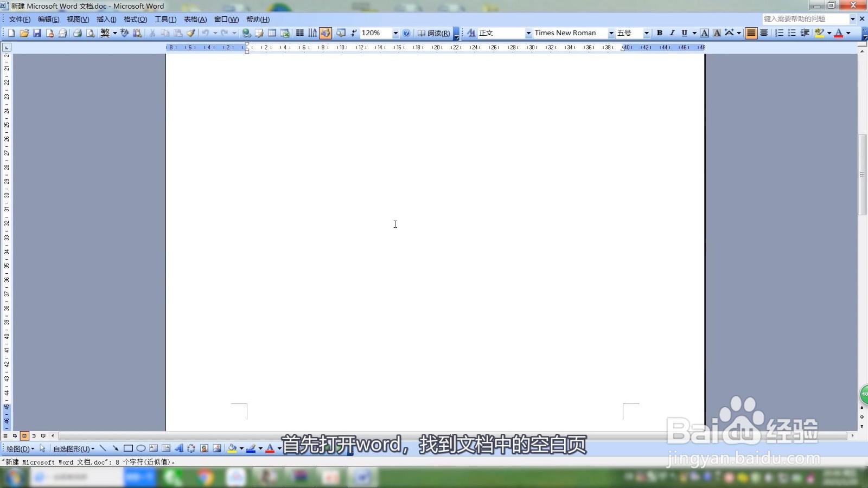Click the help question input field
This screenshot has height=488, width=868.
point(805,18)
